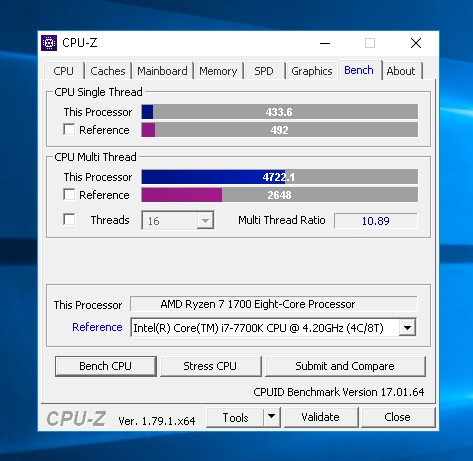Click the Validate button
473x461 pixels.
pos(321,417)
